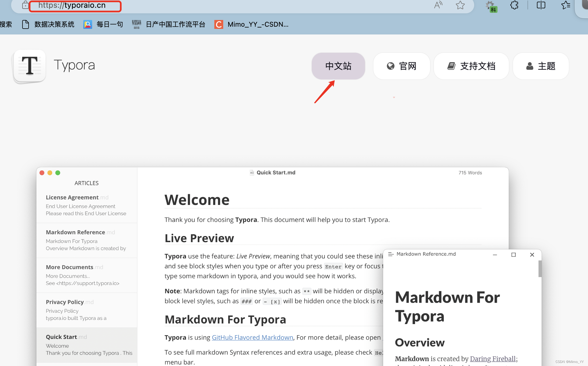Open the 官网 navigation button
This screenshot has height=366, width=588.
click(401, 66)
